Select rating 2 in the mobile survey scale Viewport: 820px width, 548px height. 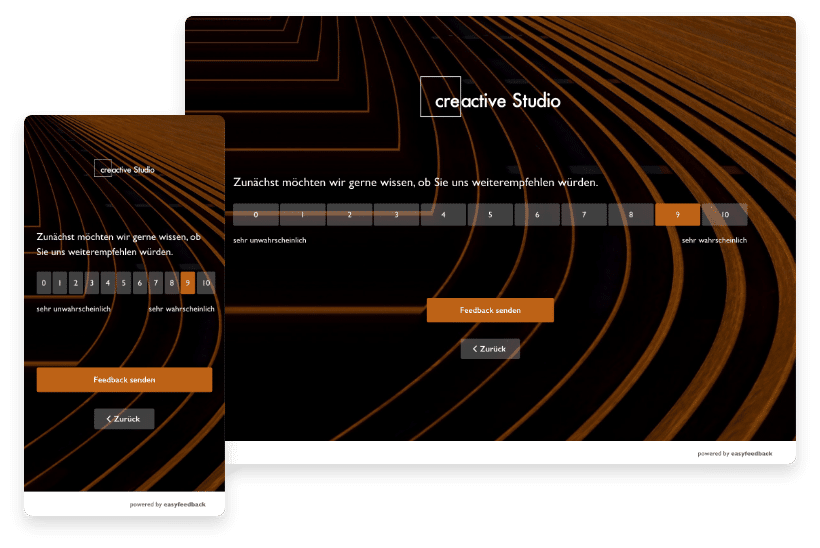point(76,283)
